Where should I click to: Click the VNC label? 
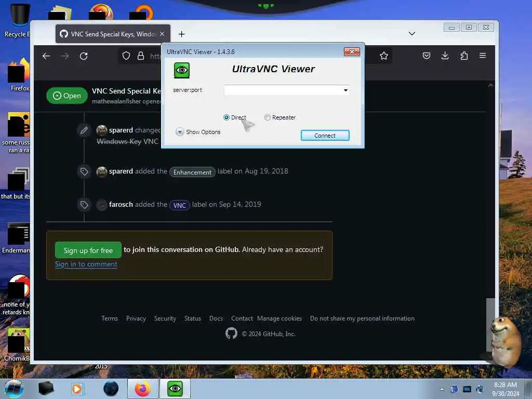179,205
